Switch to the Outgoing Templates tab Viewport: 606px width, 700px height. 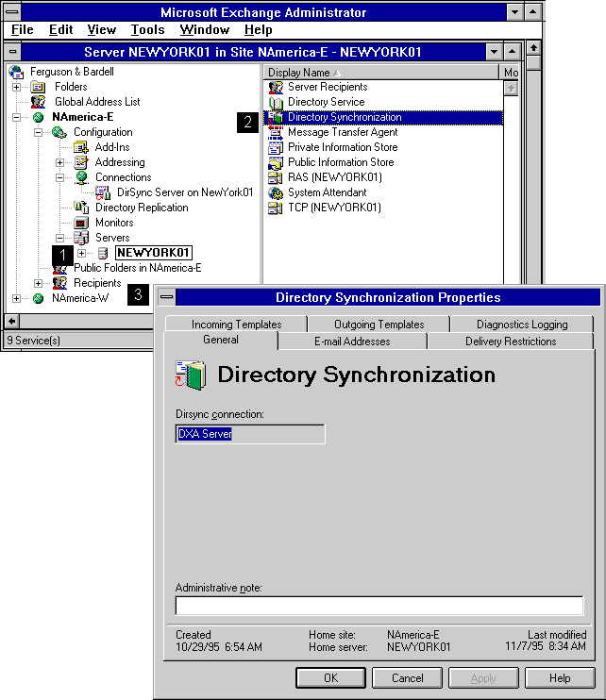pos(379,325)
